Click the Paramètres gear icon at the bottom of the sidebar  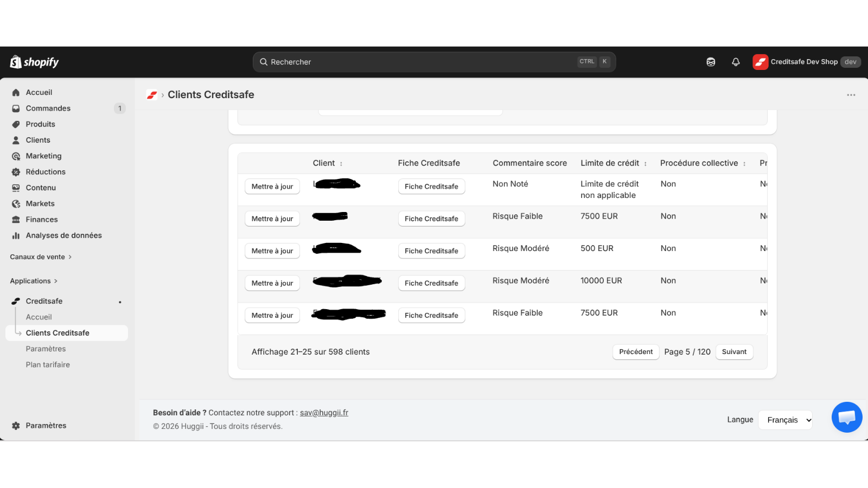coord(16,426)
